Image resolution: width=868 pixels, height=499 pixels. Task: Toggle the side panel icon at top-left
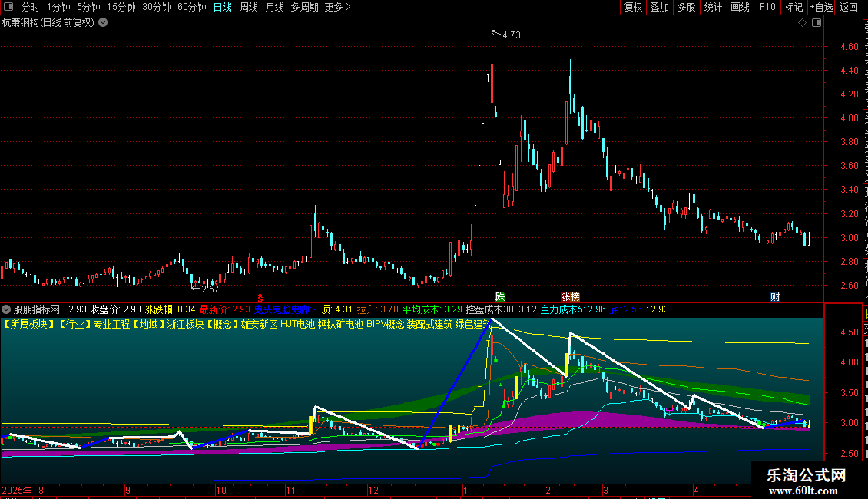(8, 7)
